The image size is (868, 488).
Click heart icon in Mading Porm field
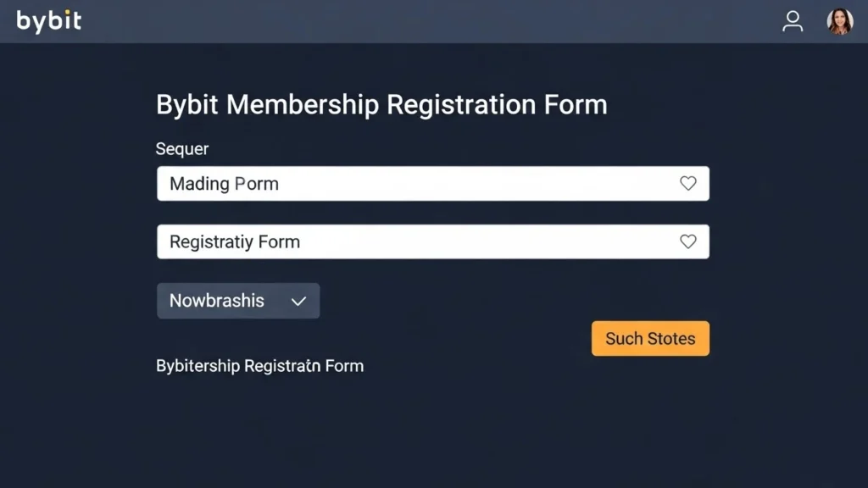point(688,183)
